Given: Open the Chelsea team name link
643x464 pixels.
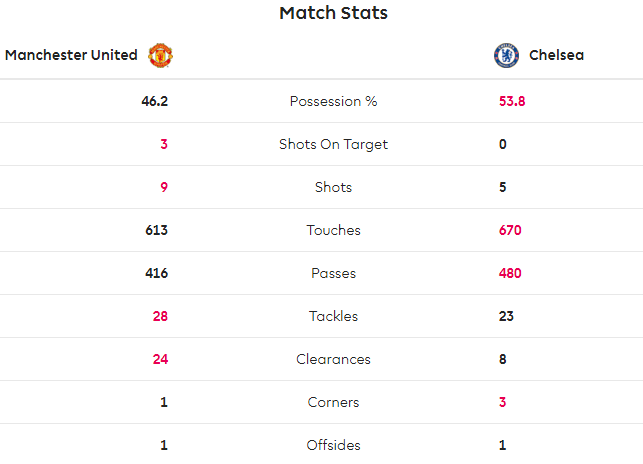Looking at the screenshot, I should coord(556,56).
